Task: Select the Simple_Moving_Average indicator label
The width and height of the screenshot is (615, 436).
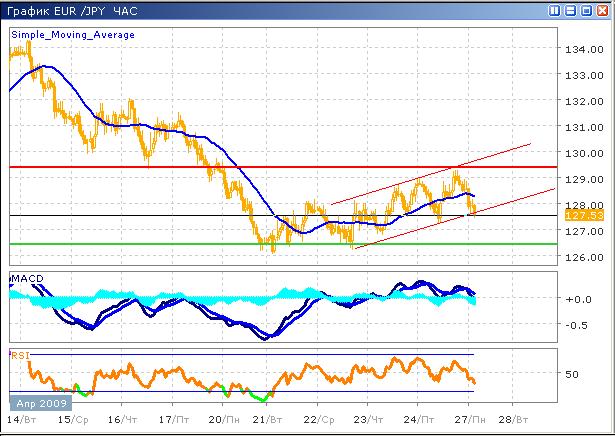Action: (73, 35)
